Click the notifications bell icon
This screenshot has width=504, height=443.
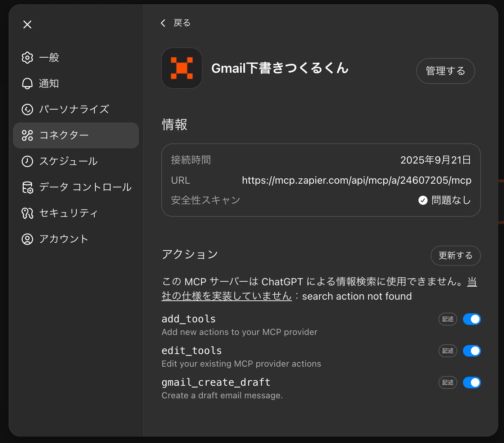pyautogui.click(x=27, y=84)
